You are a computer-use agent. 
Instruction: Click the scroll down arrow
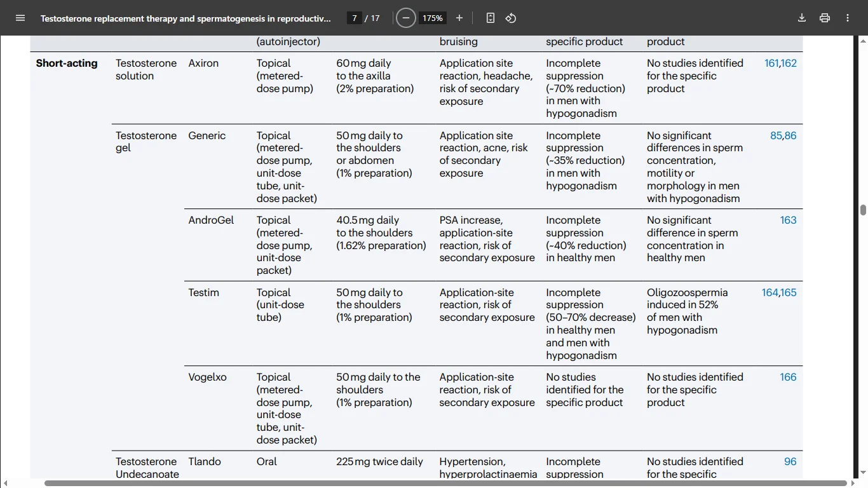(x=863, y=473)
